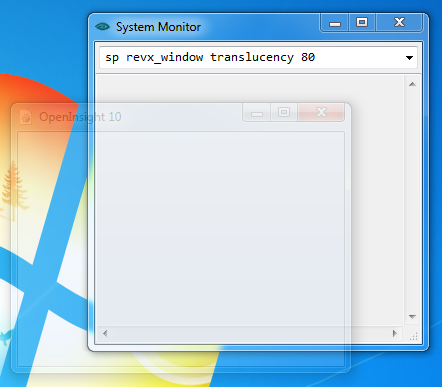Click the vertical scrollbar up arrow
This screenshot has height=387, width=442.
(412, 84)
